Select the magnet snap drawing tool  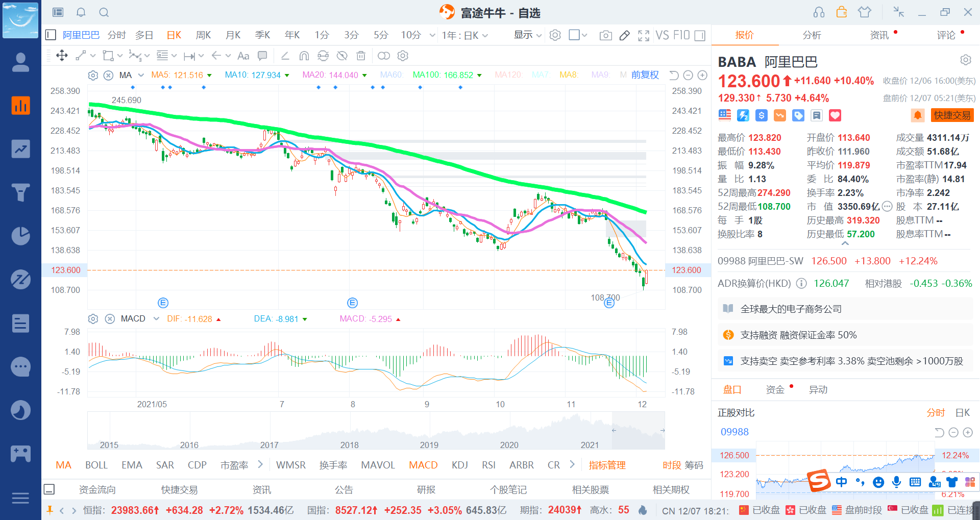[304, 56]
